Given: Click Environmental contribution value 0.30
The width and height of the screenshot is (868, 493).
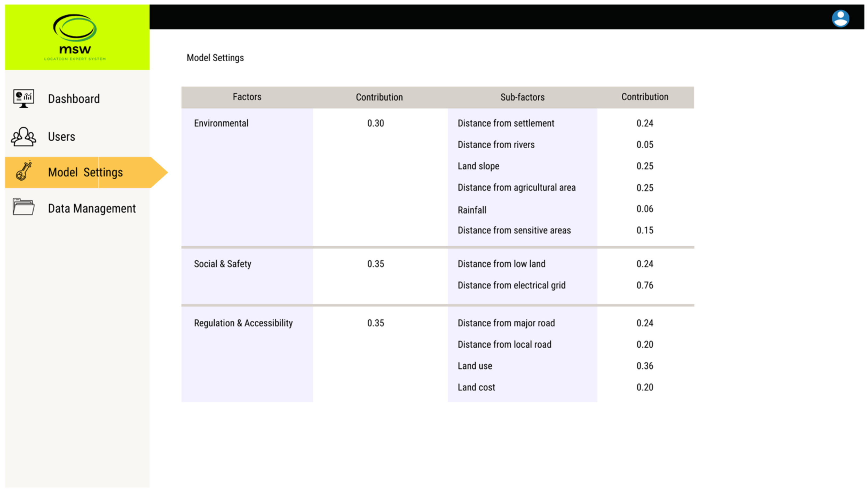Looking at the screenshot, I should [376, 123].
